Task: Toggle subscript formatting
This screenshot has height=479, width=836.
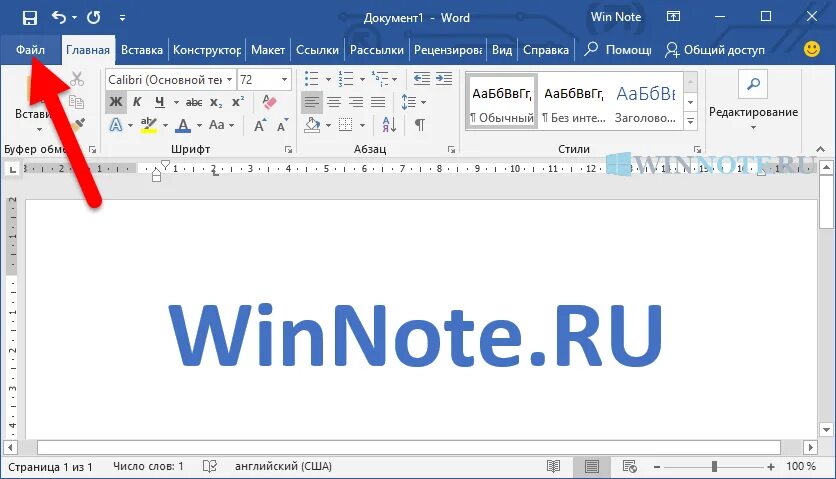Action: pyautogui.click(x=215, y=102)
